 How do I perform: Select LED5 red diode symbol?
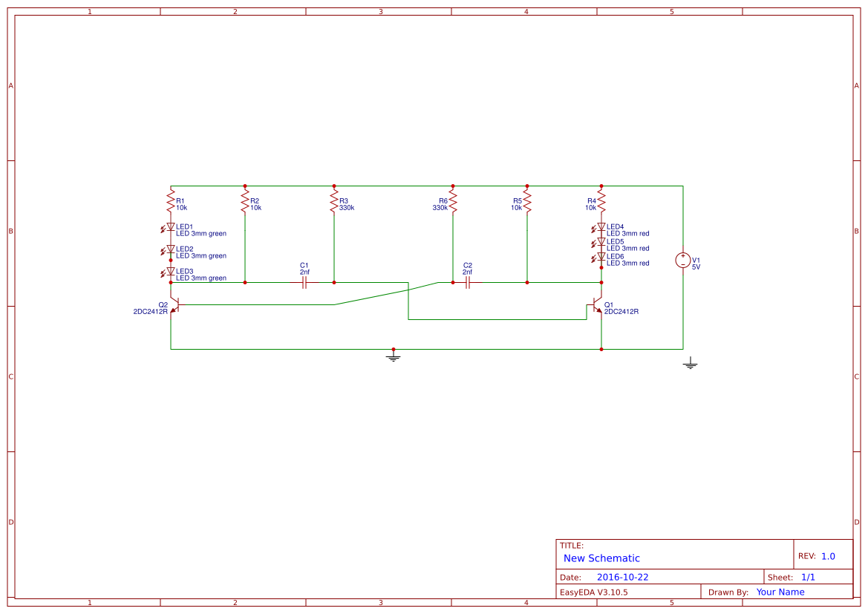(598, 243)
